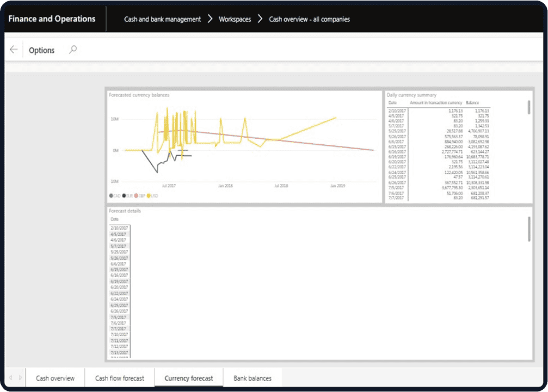Image resolution: width=548 pixels, height=392 pixels.
Task: Click balance 681,291.57 in summary table
Action: (480, 198)
